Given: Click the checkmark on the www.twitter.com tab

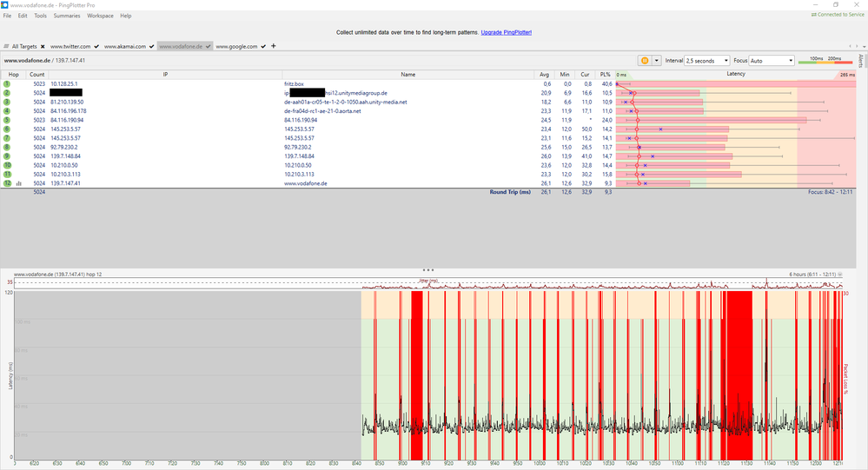Looking at the screenshot, I should tap(96, 47).
